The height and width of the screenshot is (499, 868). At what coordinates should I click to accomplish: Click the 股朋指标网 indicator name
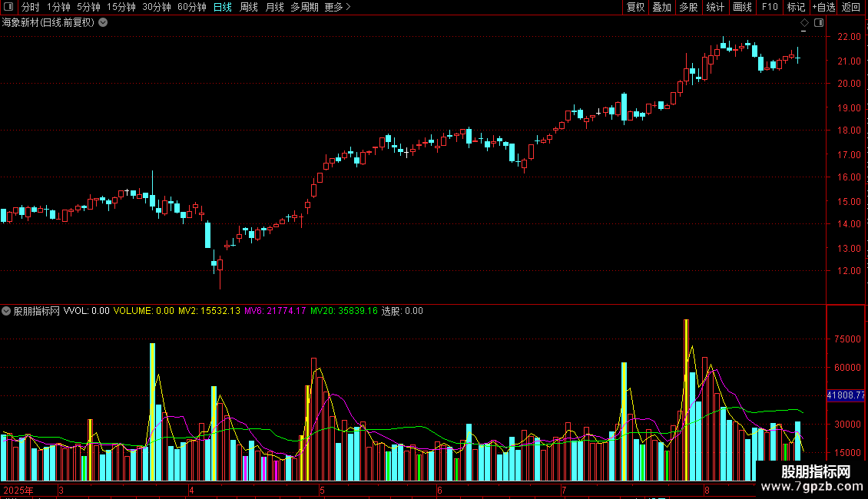(37, 311)
